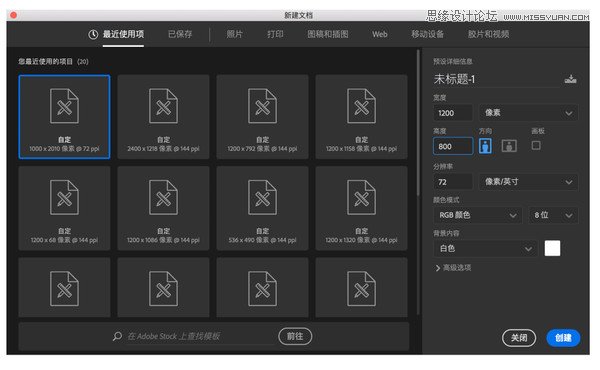Viewport: 600px width, 370px height.
Task: Click the height field showing 800
Action: tap(453, 146)
